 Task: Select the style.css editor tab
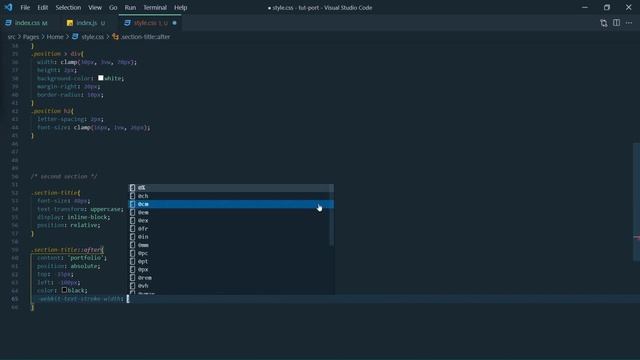click(x=150, y=23)
